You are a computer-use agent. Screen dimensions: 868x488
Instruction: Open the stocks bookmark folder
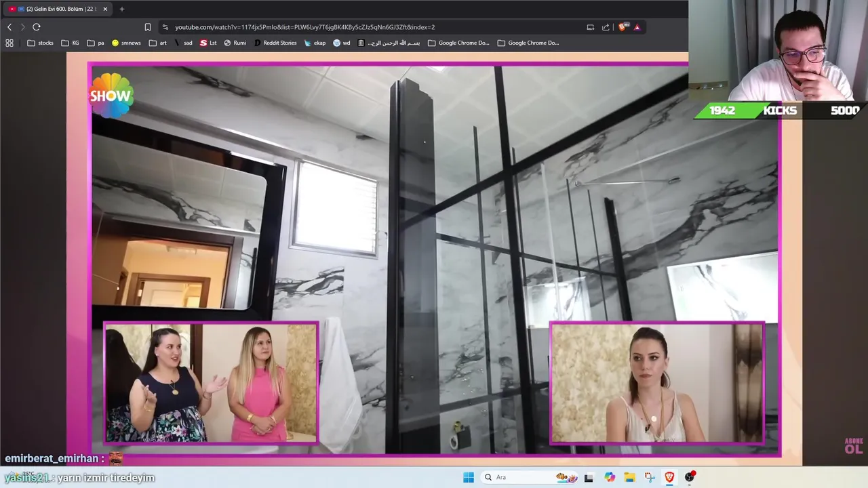pos(40,43)
